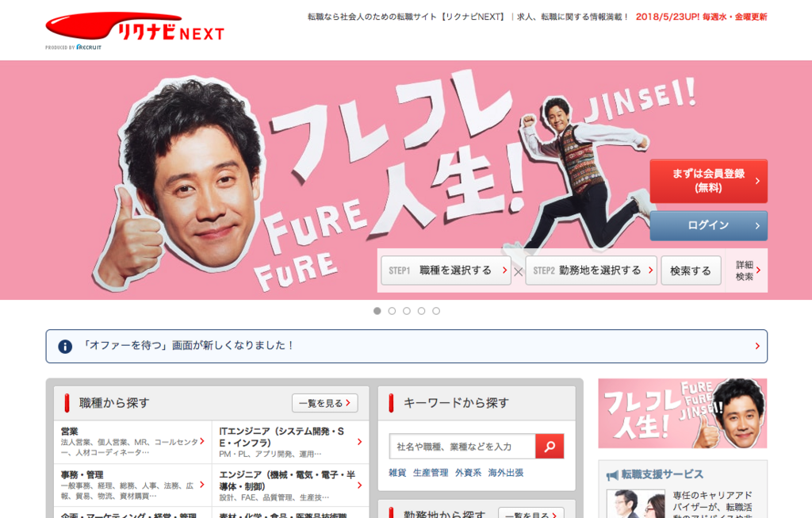
Task: Click the 転職支援サービス heading
Action: (662, 474)
